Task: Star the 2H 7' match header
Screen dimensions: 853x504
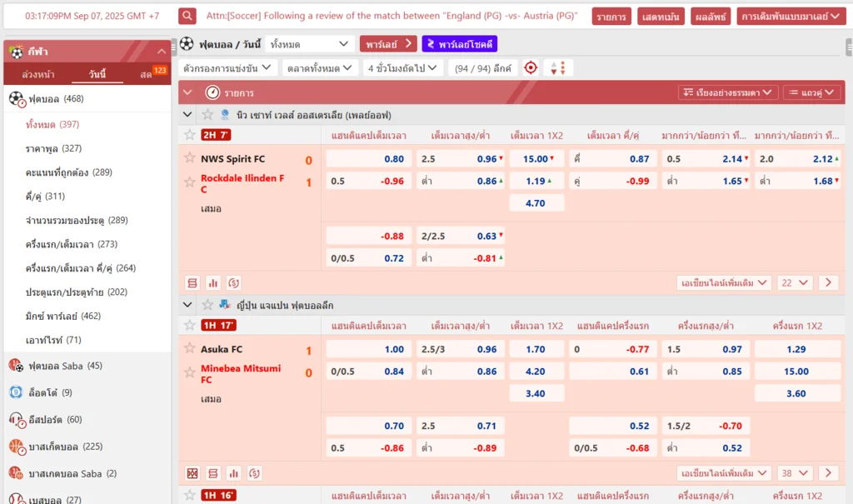Action: 189,134
